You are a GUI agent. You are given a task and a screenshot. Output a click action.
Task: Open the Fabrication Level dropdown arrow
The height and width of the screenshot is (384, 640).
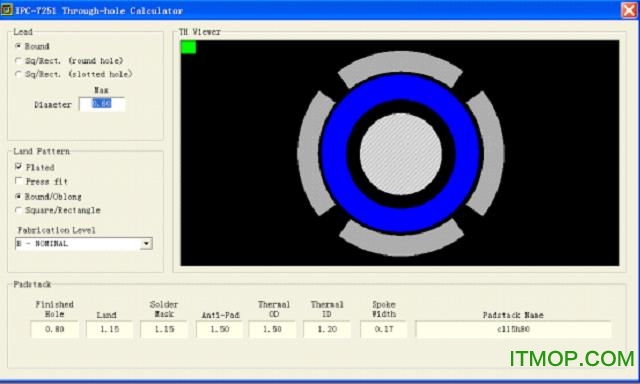pyautogui.click(x=146, y=244)
